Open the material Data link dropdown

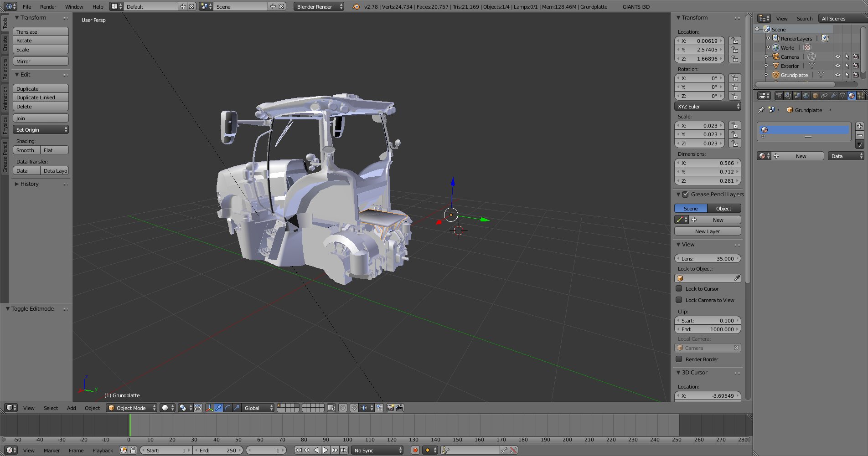point(846,156)
